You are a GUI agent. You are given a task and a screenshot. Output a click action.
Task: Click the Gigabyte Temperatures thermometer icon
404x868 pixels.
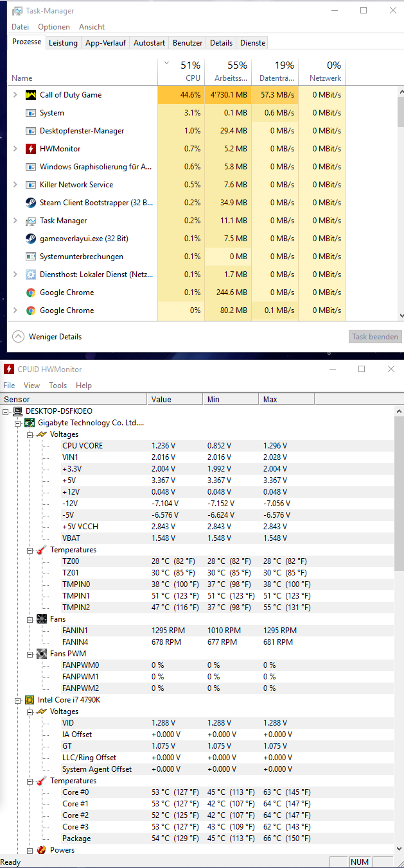(42, 550)
